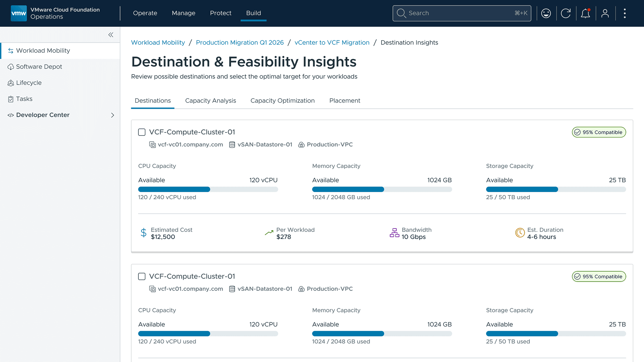Screen dimensions: 644x362
Task: Expand the Developer Center chevron
Action: [x=112, y=115]
